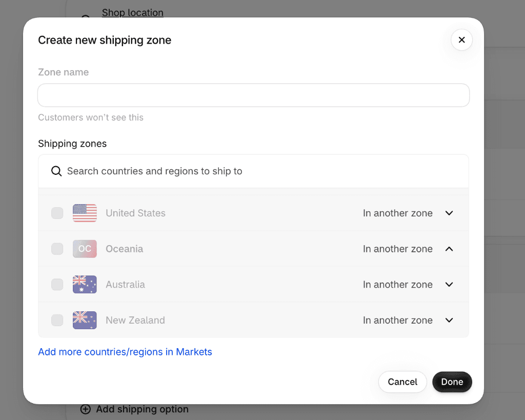Screen dimensions: 525x420
Task: Click the Oceania OC badge icon
Action: pyautogui.click(x=85, y=249)
